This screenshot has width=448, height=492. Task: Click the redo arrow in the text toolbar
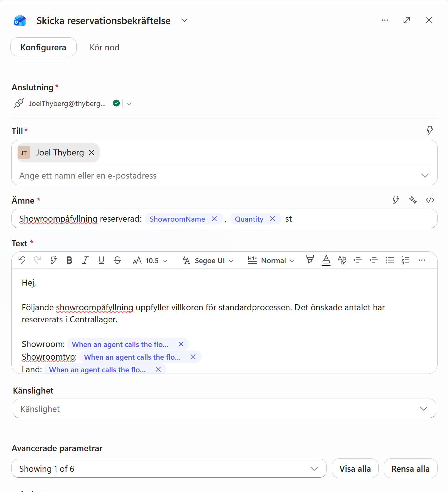[x=37, y=260]
